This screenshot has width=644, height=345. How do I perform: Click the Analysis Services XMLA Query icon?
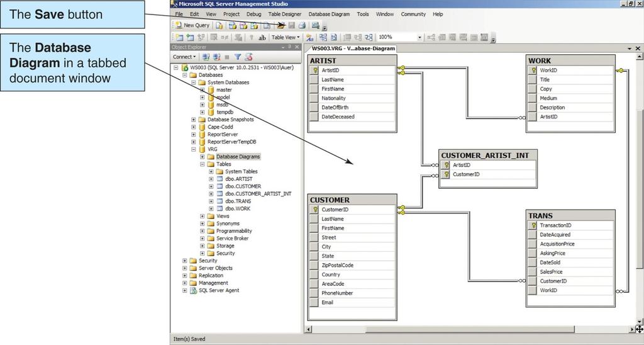(x=254, y=25)
